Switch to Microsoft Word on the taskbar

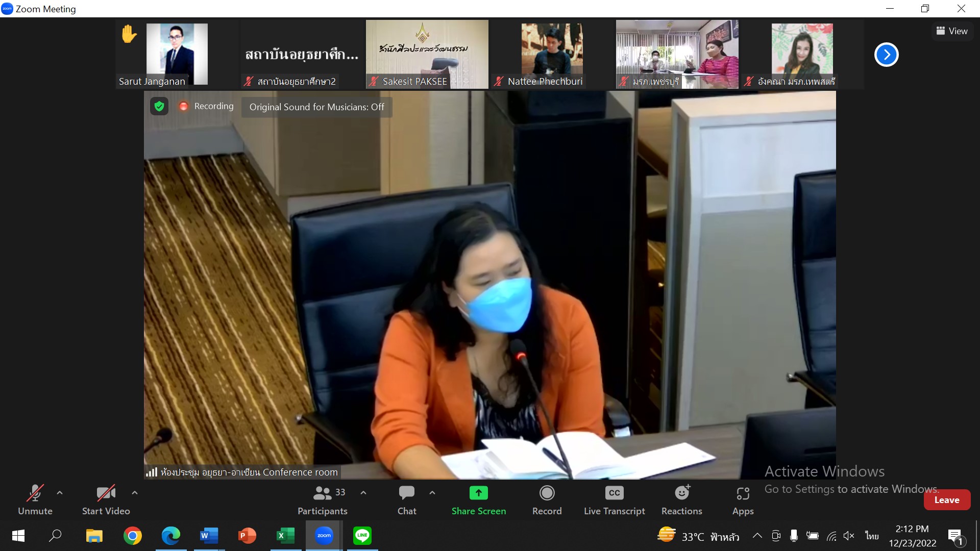(x=209, y=536)
